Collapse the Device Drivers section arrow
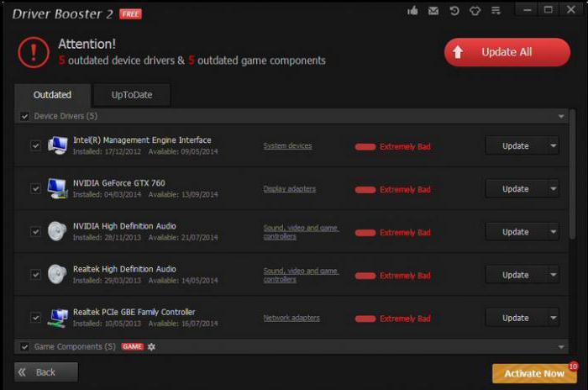Screen dimensions: 588x390 [x=561, y=116]
